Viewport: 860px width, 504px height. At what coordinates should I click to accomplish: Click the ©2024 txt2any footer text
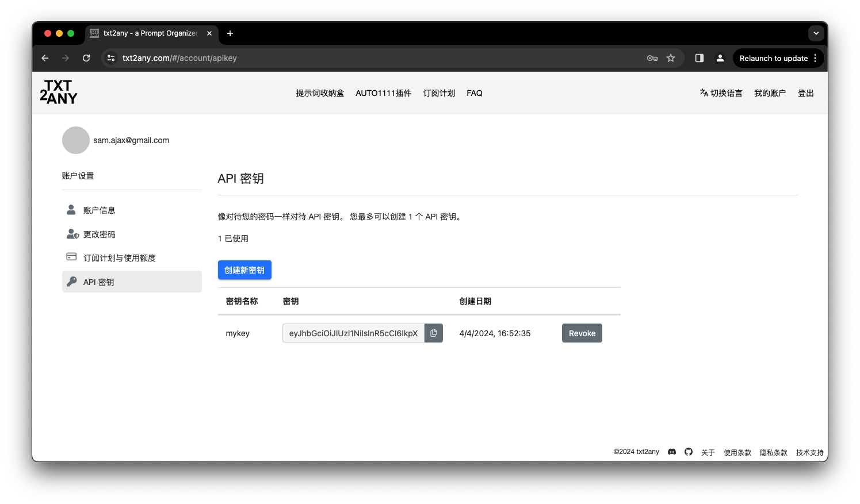pos(636,452)
